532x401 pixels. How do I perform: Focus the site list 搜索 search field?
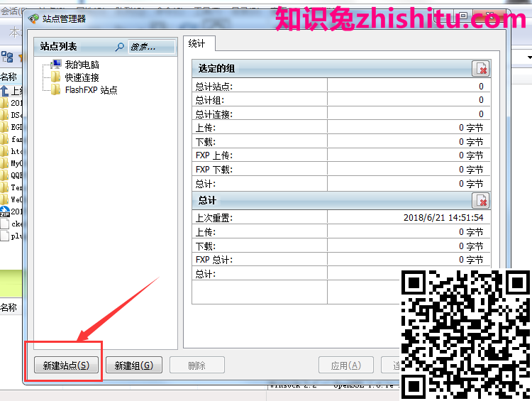[151, 47]
